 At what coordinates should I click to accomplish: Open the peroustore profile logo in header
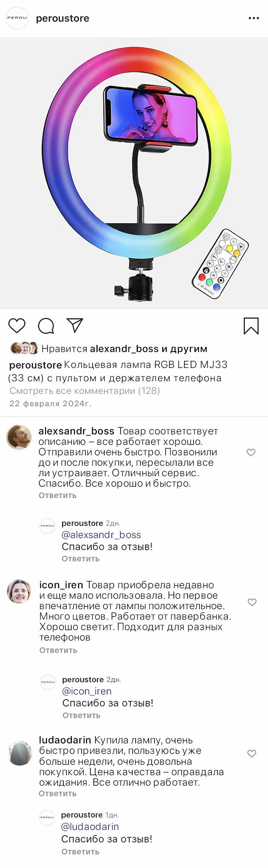click(17, 18)
